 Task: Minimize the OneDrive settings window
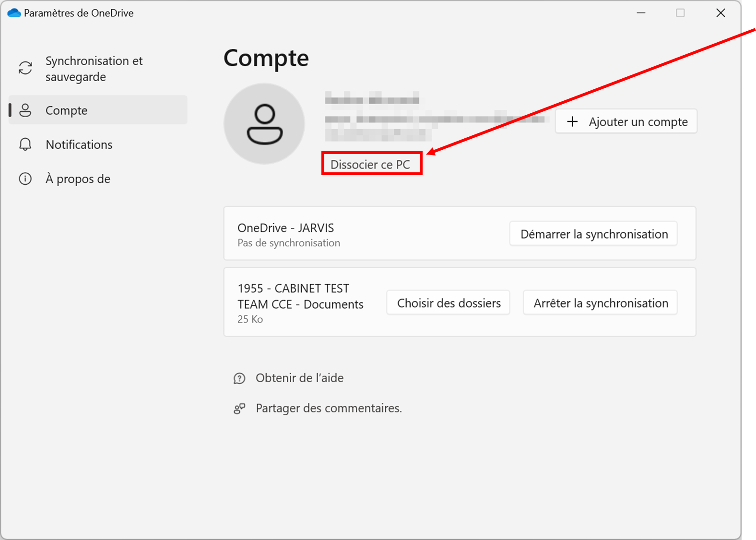click(641, 13)
